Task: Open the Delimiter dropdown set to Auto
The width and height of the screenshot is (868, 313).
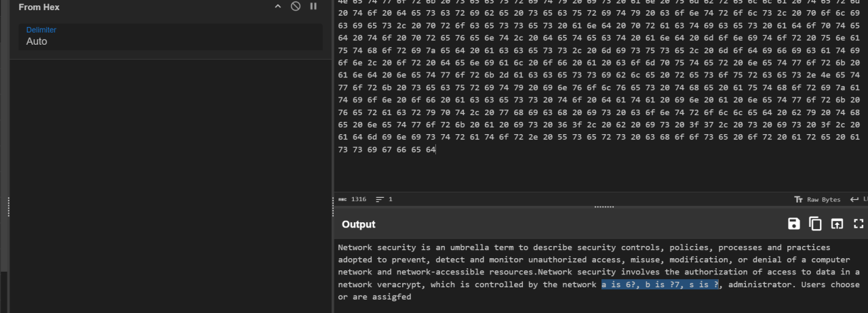Action: point(171,37)
